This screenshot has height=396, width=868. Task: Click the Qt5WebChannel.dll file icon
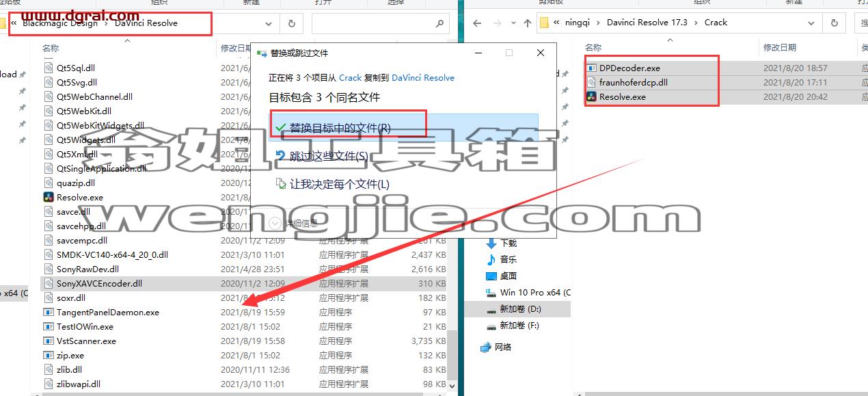49,96
